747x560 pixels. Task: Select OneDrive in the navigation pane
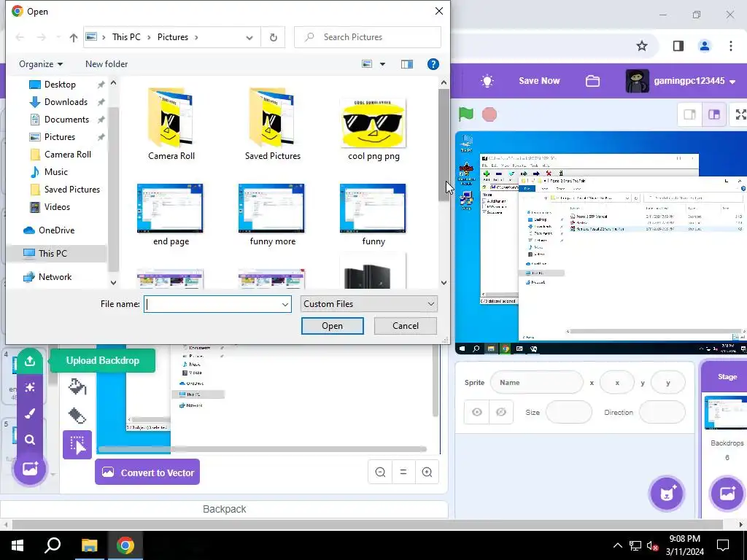[x=56, y=230]
